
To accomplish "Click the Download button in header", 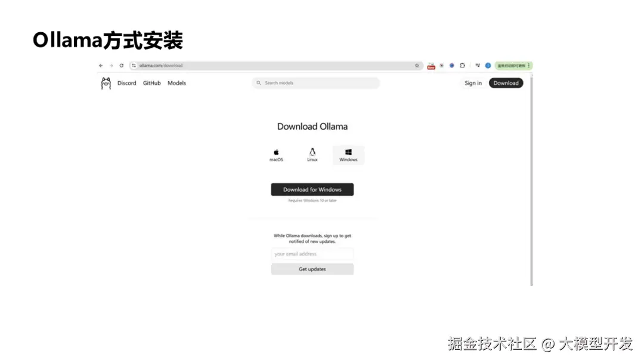I will [506, 83].
